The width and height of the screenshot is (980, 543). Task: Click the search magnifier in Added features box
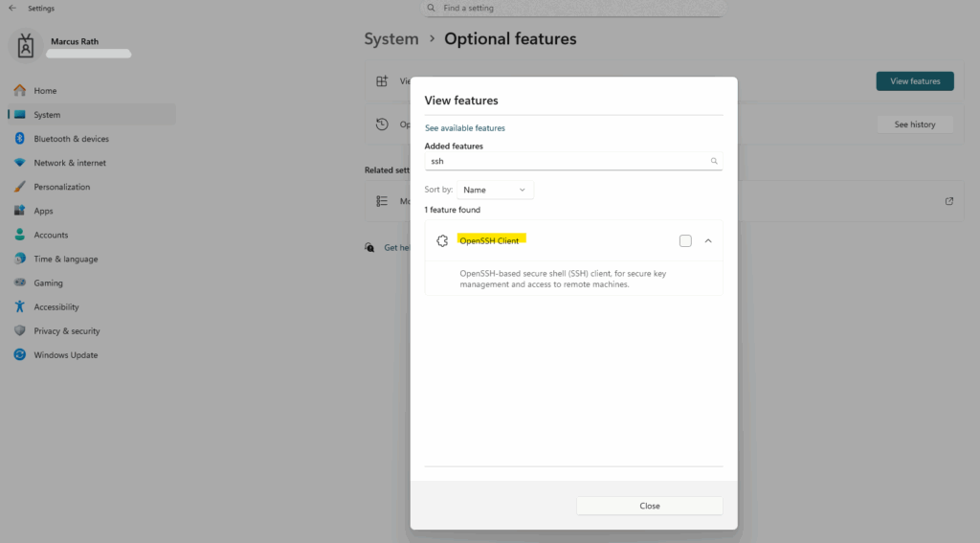(x=714, y=162)
